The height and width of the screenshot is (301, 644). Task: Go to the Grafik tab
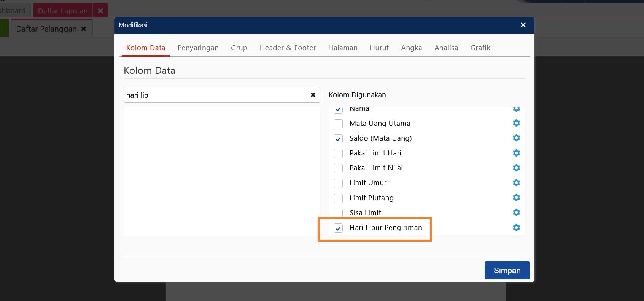tap(480, 48)
